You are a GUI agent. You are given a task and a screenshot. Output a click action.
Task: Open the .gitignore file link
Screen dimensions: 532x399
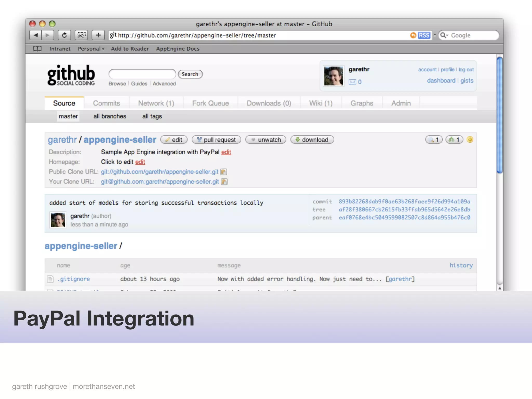74,279
